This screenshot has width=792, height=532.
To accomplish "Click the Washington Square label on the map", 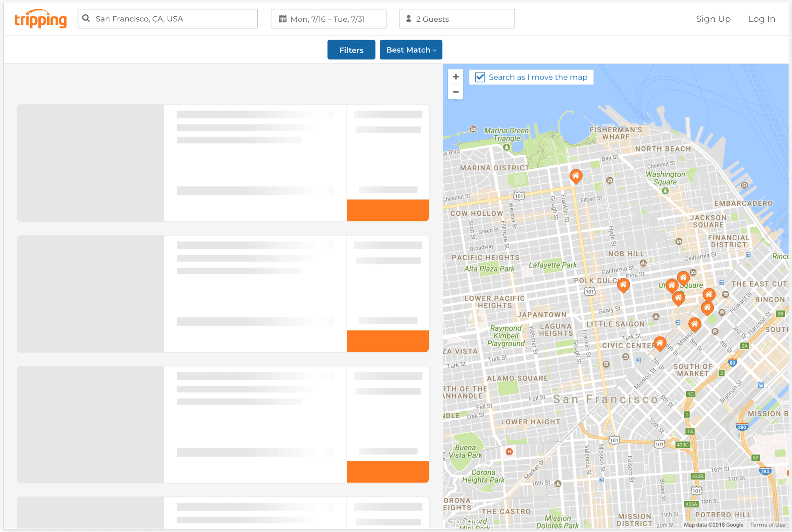I will pyautogui.click(x=665, y=178).
